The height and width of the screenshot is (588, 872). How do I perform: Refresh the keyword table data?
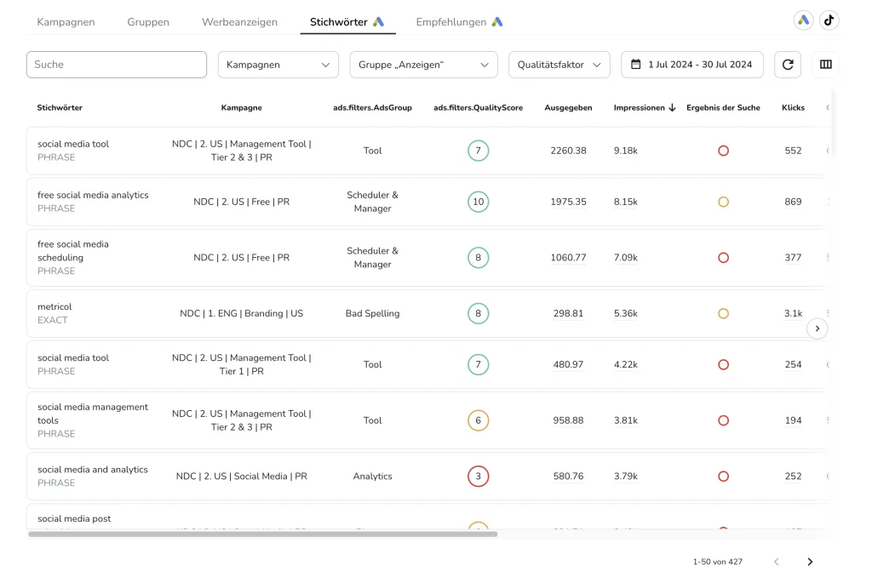787,65
